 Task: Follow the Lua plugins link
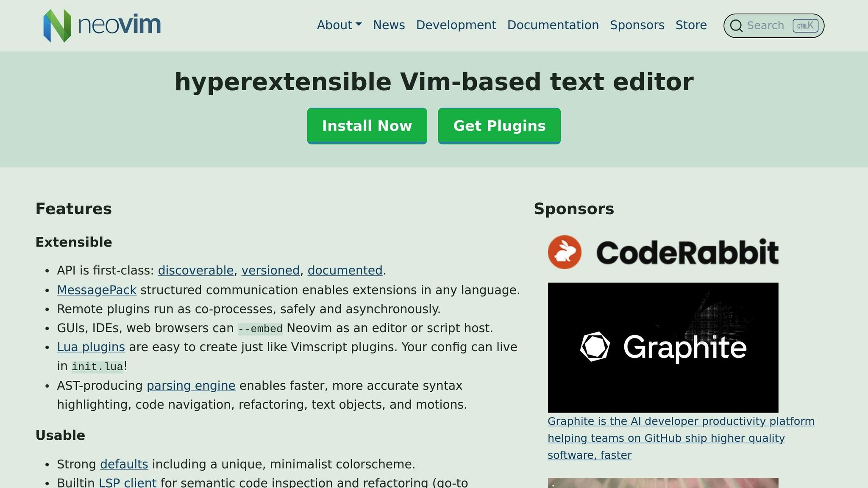click(91, 347)
